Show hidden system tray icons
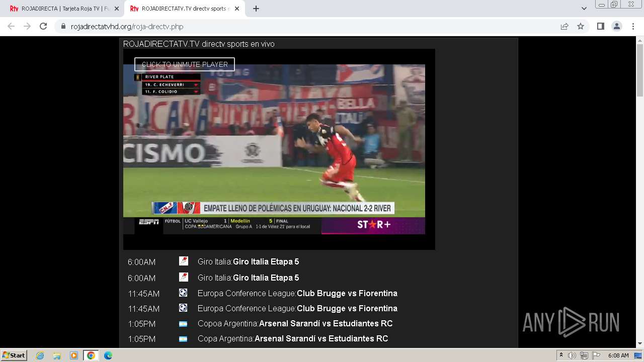The height and width of the screenshot is (362, 644). pos(561,355)
